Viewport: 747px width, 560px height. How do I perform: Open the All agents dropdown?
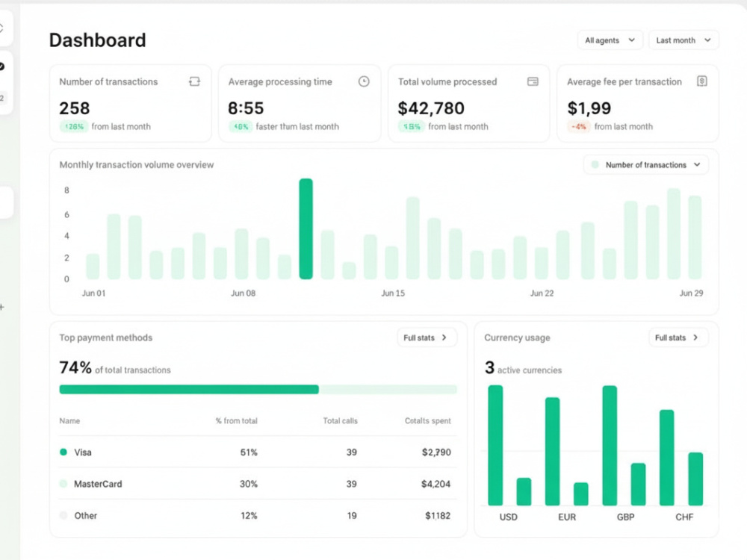tap(610, 40)
